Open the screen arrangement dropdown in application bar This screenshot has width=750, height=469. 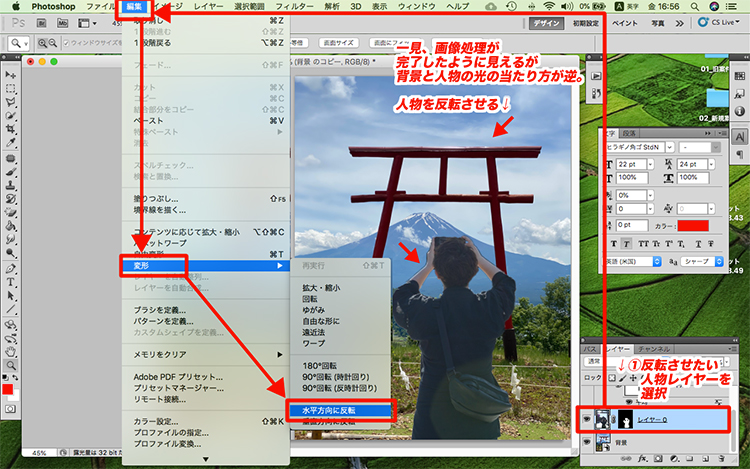87,23
